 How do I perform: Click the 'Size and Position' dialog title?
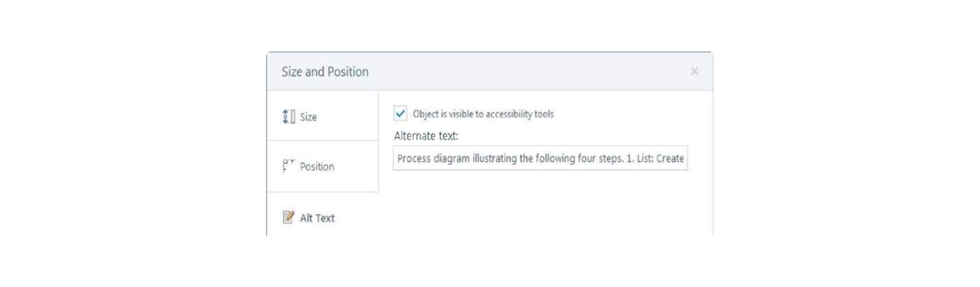click(x=325, y=72)
